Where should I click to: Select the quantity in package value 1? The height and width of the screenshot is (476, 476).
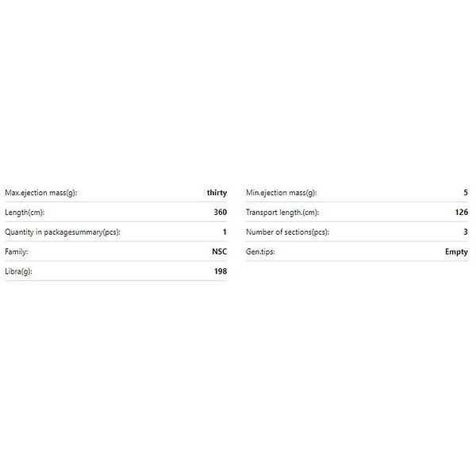coord(225,232)
